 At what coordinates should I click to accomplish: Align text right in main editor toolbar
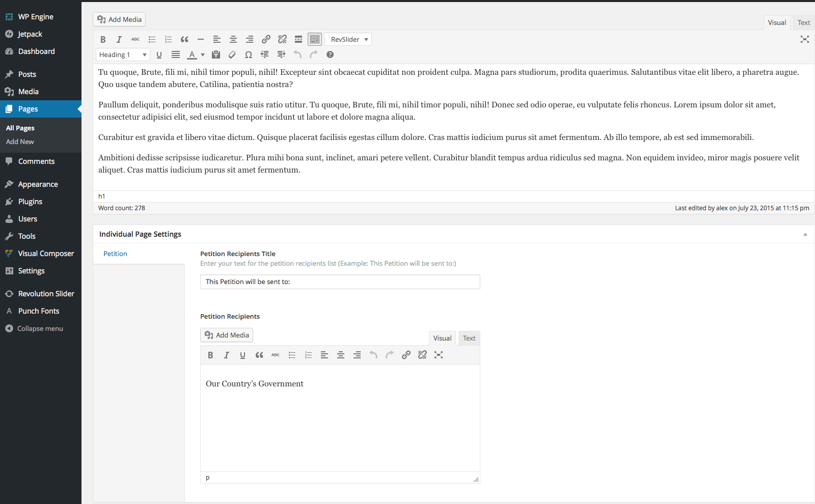click(250, 39)
